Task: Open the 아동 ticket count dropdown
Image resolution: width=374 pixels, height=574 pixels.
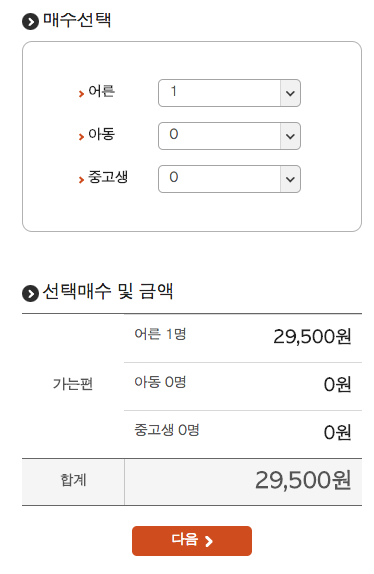Action: click(x=229, y=136)
